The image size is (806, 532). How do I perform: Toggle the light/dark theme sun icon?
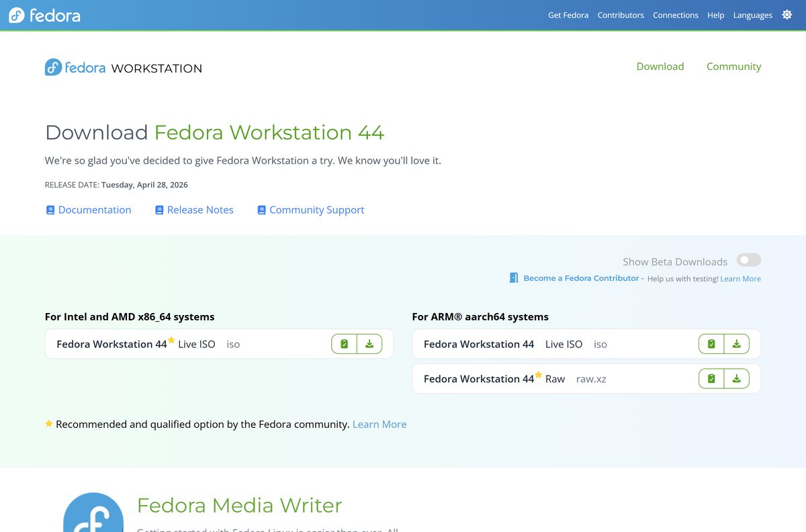[x=787, y=15]
